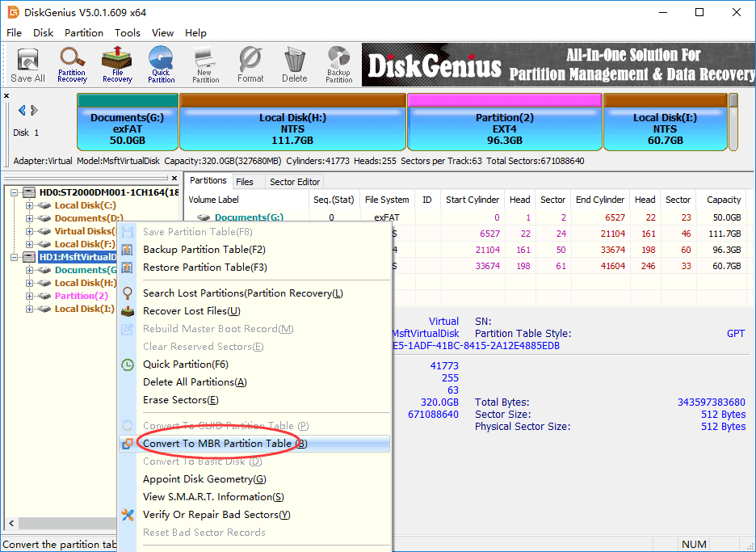Launch the File Recovery tool
The height and width of the screenshot is (552, 756).
click(117, 65)
